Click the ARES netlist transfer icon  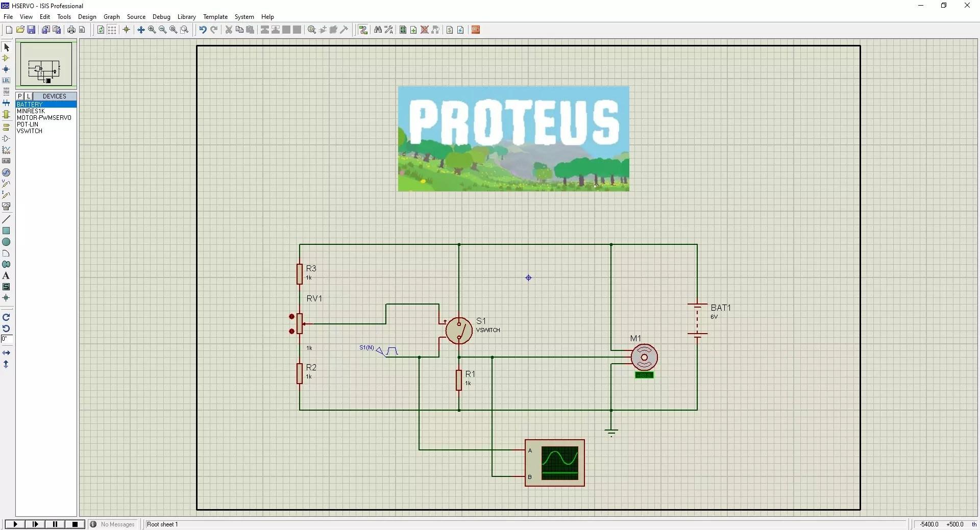[x=476, y=30]
